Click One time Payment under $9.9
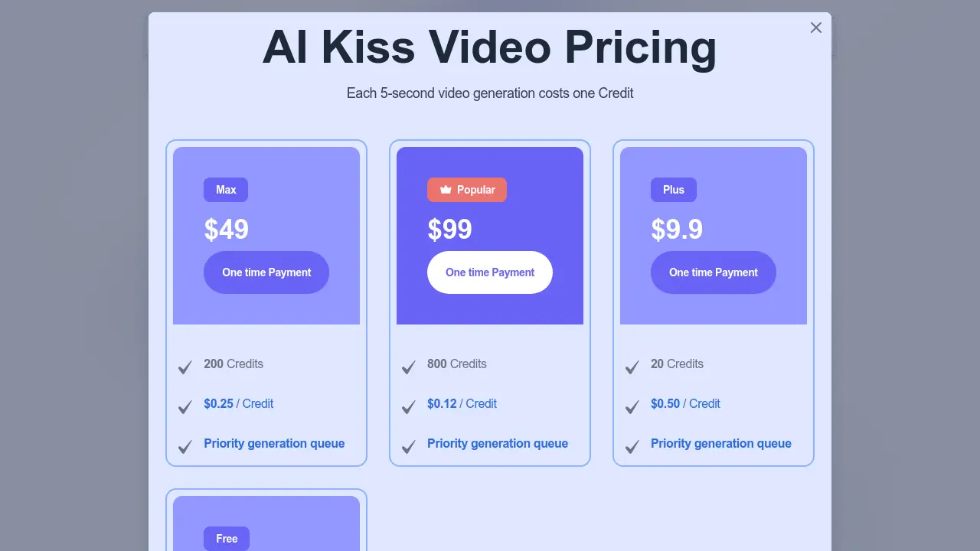The image size is (980, 551). [x=713, y=272]
